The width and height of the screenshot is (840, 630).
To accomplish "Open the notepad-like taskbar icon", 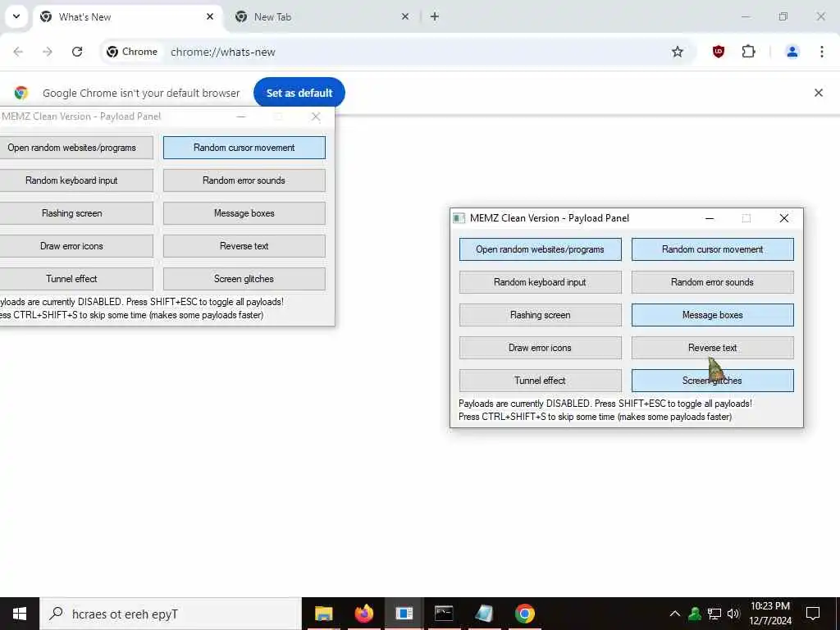I will pos(484,614).
